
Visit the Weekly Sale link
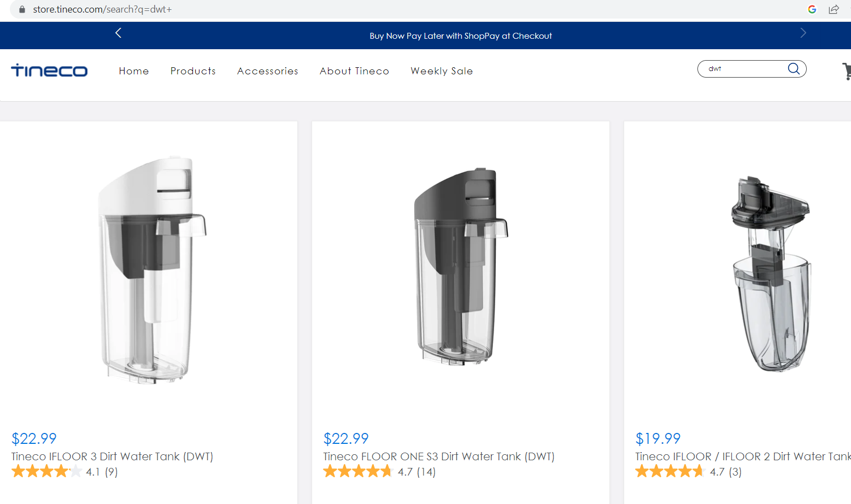(442, 71)
